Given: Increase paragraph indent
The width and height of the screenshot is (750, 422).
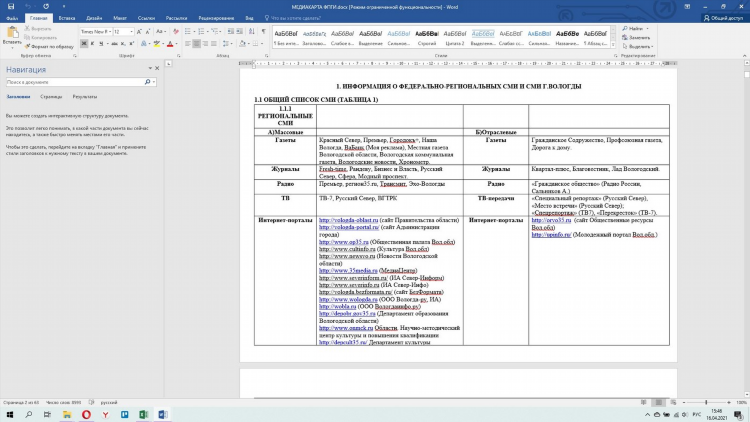Looking at the screenshot, I should point(240,32).
